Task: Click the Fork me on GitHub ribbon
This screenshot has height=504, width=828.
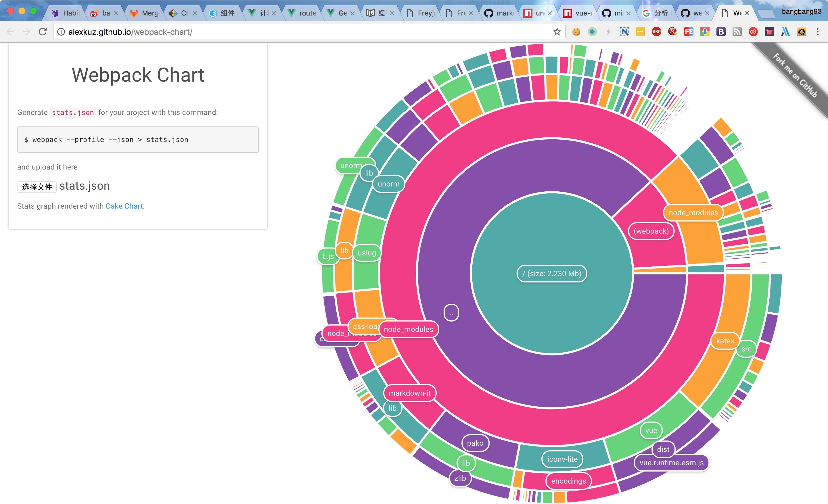Action: pyautogui.click(x=795, y=76)
